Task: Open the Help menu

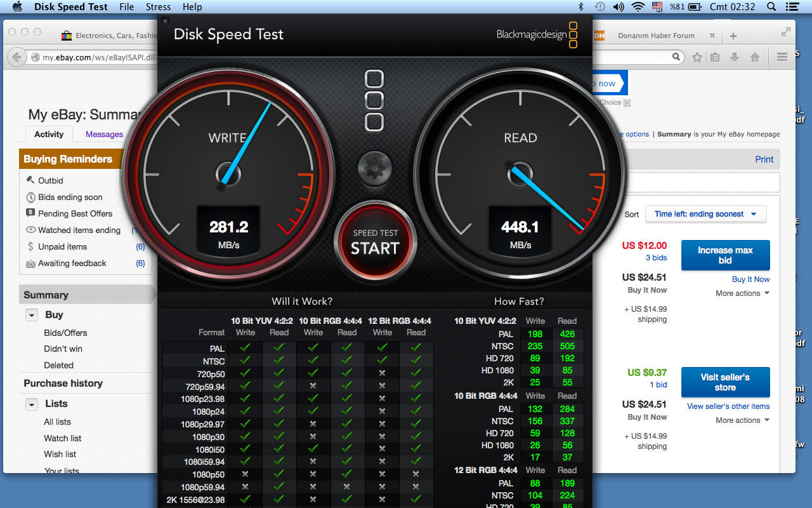Action: click(x=192, y=7)
